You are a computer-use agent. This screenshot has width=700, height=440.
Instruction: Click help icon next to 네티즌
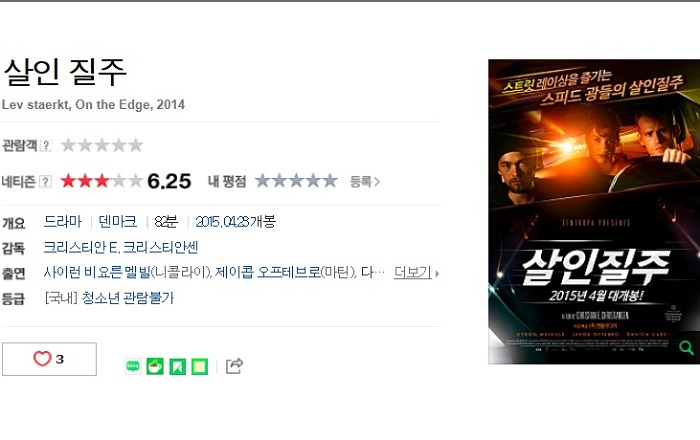(46, 182)
